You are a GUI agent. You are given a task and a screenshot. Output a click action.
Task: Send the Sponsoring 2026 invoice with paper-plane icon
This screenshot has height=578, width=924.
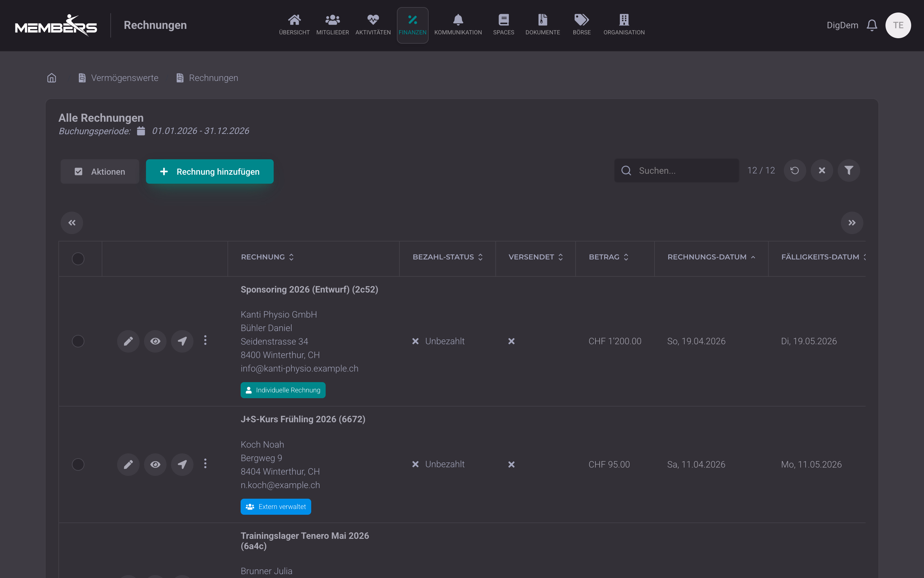pos(182,341)
